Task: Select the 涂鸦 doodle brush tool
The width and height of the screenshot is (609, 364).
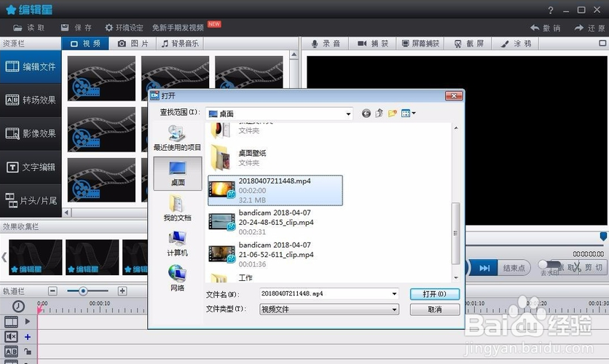Action: pyautogui.click(x=505, y=44)
